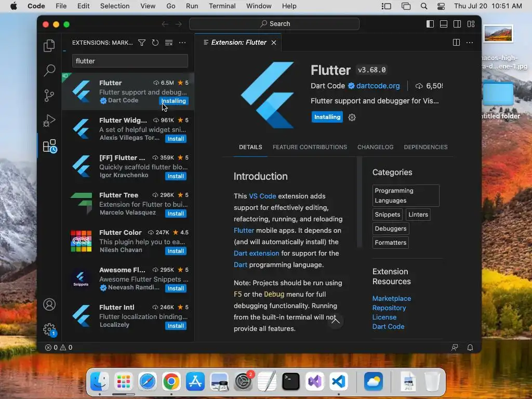Select the Programming Languages category
The height and width of the screenshot is (399, 532).
coord(406,195)
